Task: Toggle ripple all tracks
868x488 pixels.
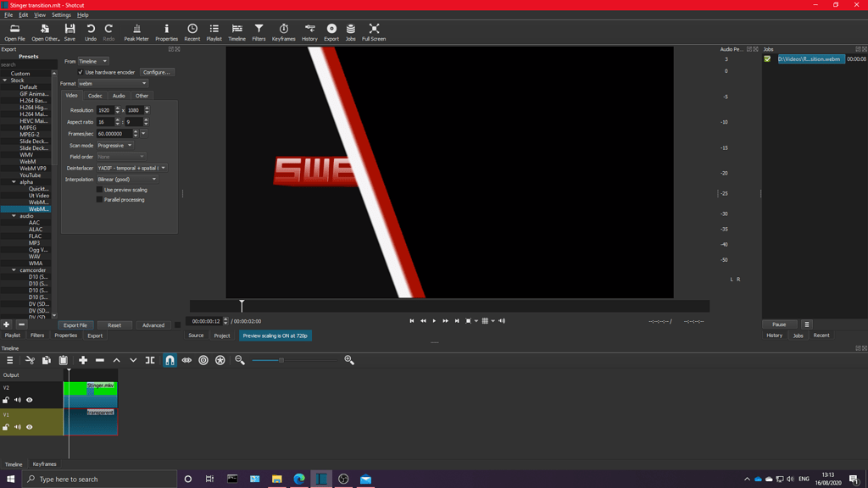Action: [220, 360]
